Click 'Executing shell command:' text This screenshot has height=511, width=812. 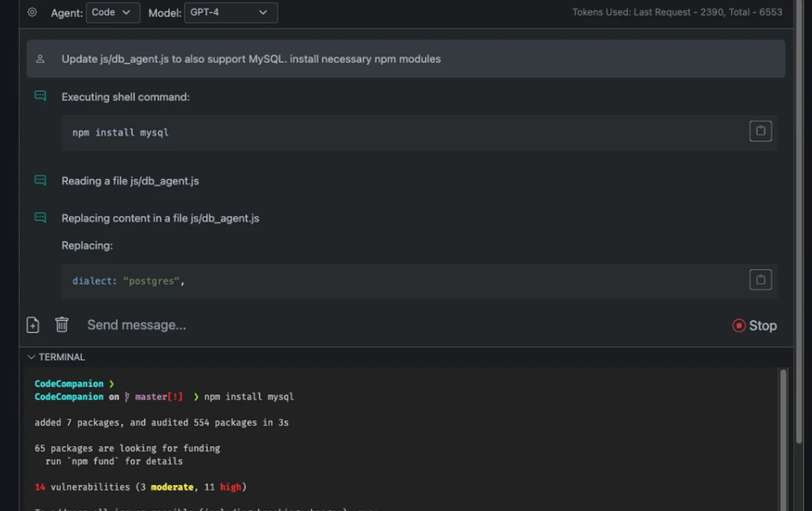pos(125,97)
